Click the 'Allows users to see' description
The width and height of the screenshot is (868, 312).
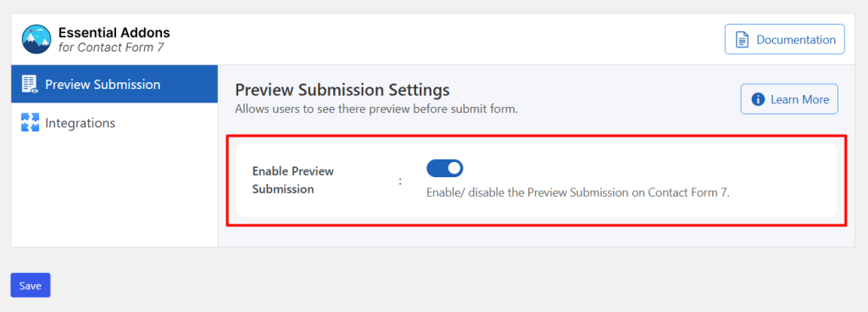(376, 109)
